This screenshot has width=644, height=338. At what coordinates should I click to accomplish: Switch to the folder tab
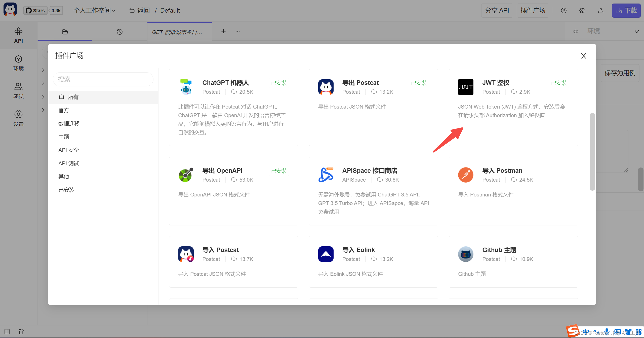[x=65, y=32]
